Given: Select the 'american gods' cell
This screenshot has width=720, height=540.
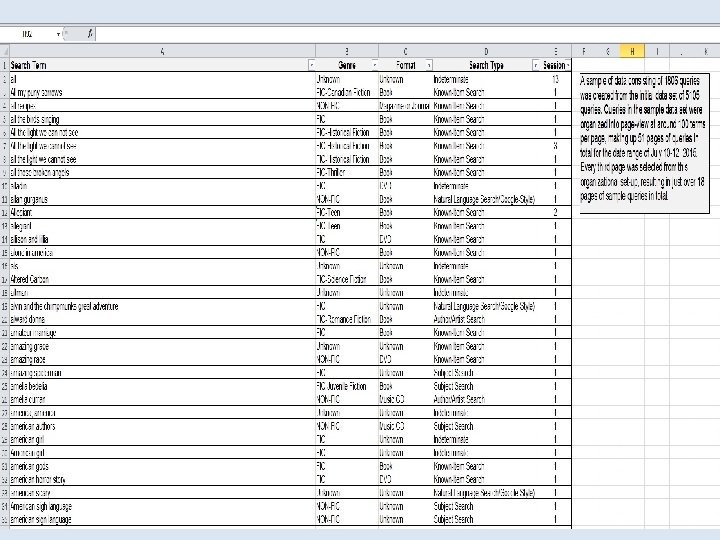Looking at the screenshot, I should coord(163,466).
